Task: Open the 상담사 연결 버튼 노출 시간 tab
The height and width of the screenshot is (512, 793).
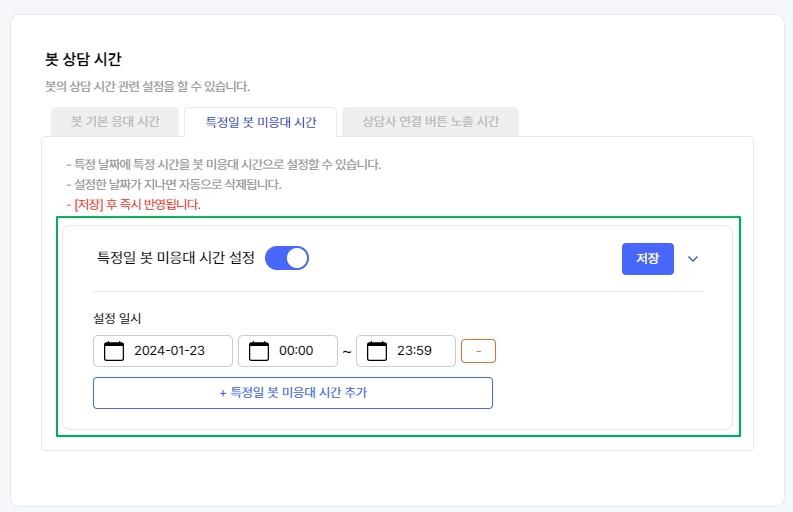Action: click(430, 122)
